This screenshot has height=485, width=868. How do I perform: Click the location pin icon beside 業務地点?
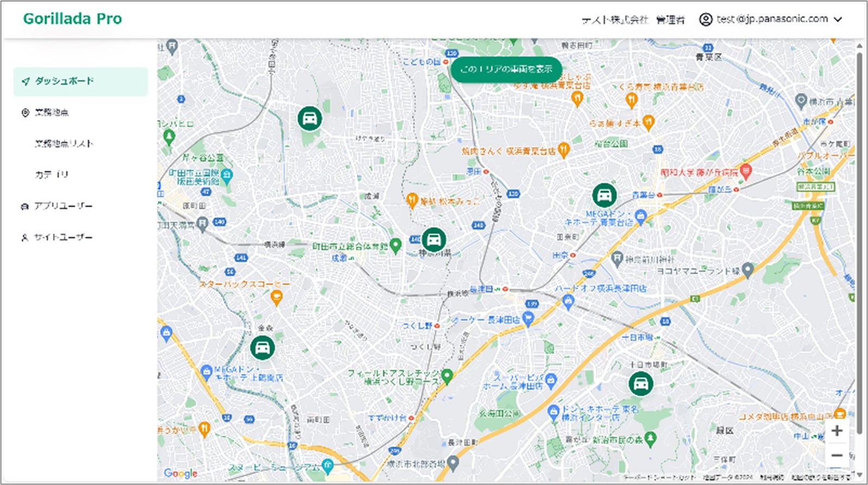tap(25, 112)
